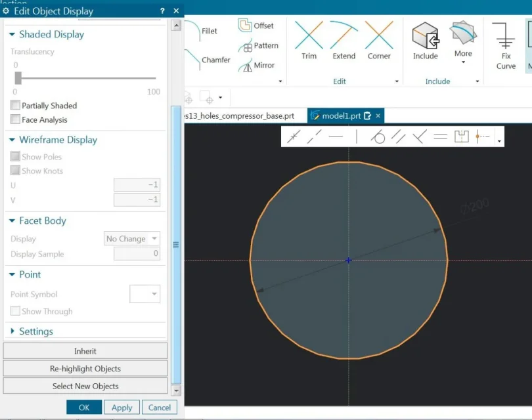532x420 pixels.
Task: Activate the Fix Curve tool
Action: (x=506, y=45)
